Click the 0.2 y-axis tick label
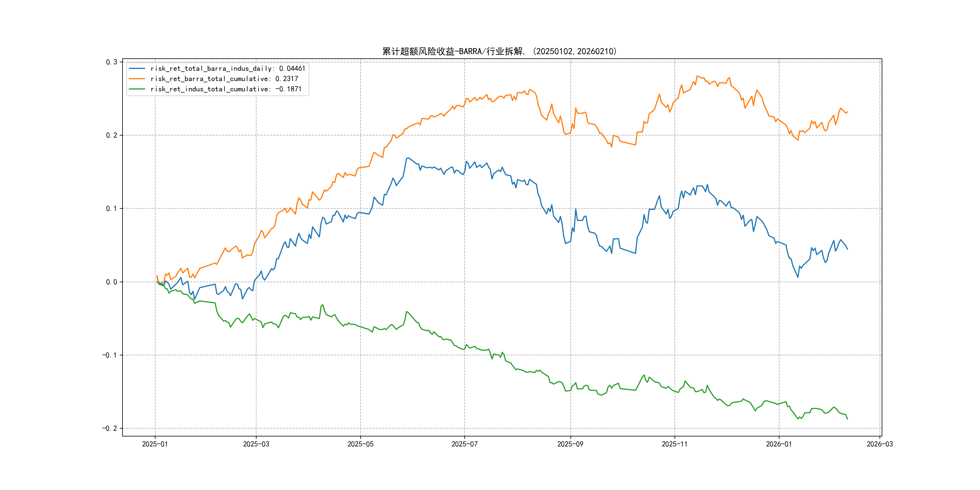The width and height of the screenshot is (980, 490). pyautogui.click(x=112, y=136)
